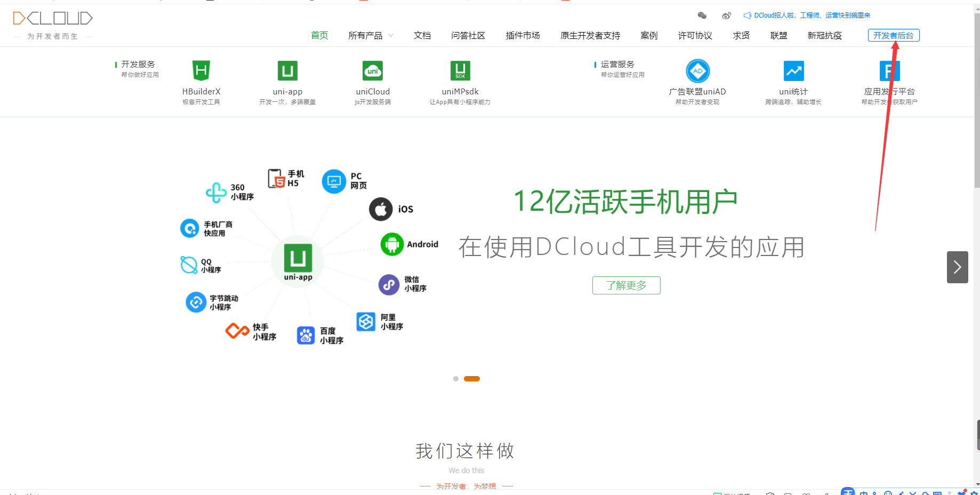Viewport: 980px width, 495px height.
Task: Click the Android robot icon
Action: [392, 244]
